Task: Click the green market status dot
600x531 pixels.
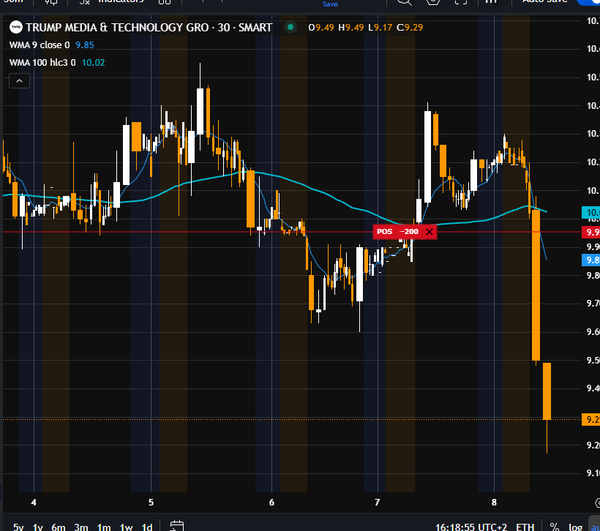Action: [290, 27]
